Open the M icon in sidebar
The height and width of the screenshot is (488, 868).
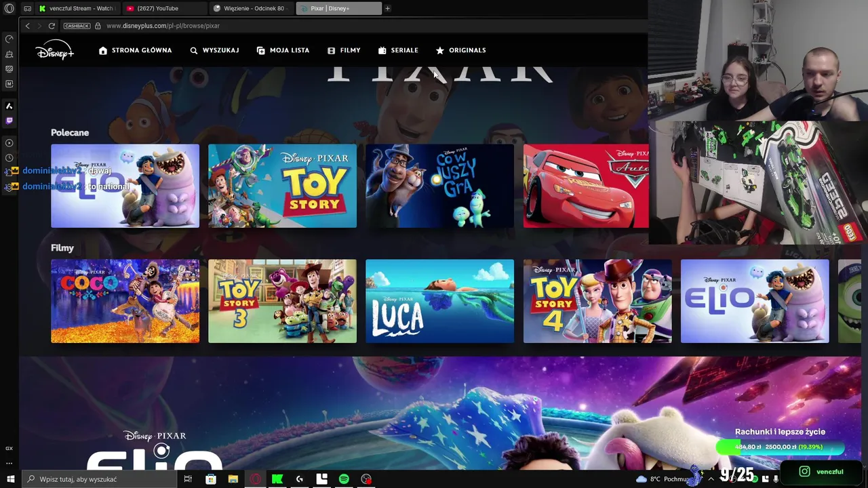point(9,84)
